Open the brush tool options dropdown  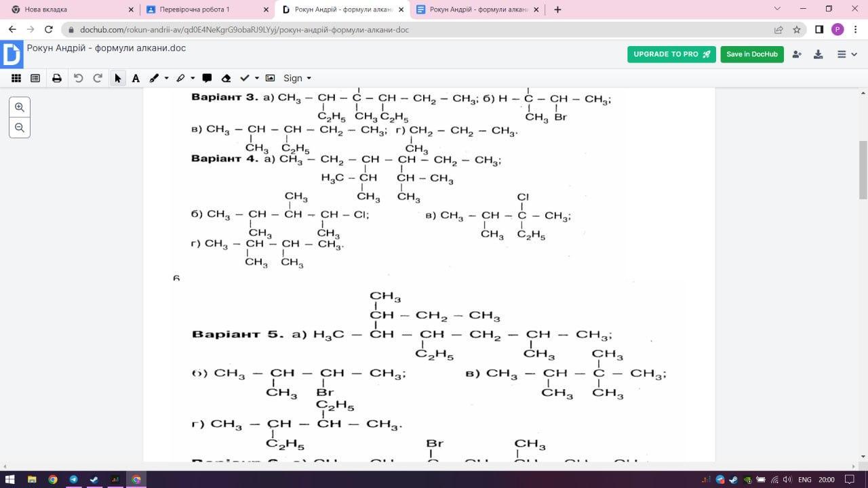166,78
